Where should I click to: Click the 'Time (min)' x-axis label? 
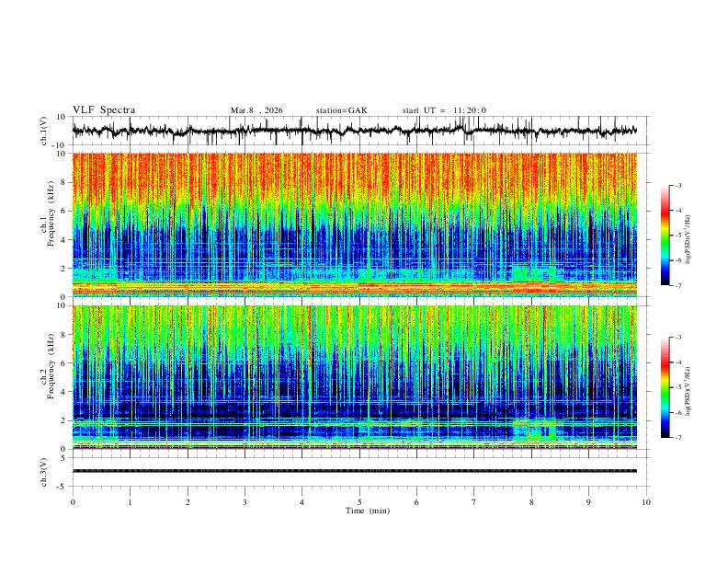coord(368,511)
